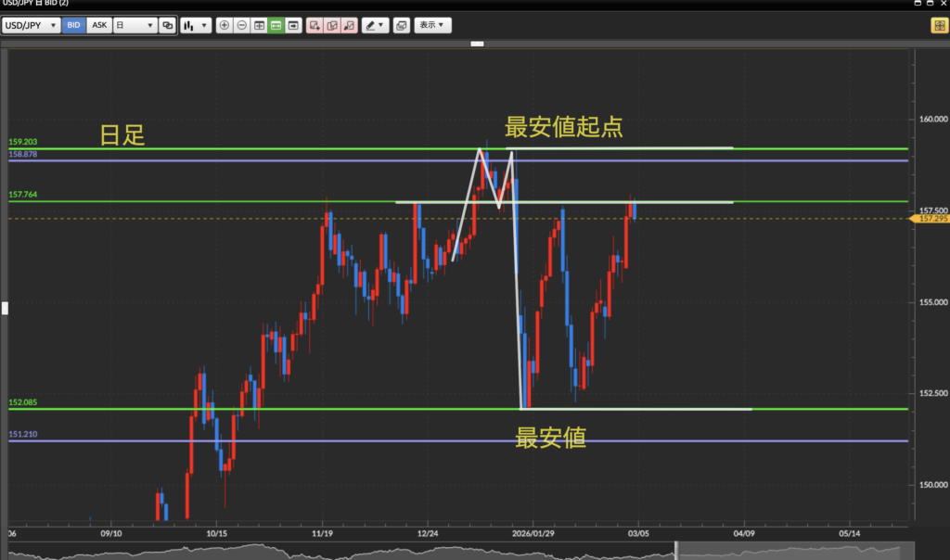Open the USD/JPY currency pair dropdown
This screenshot has width=950, height=560.
pos(32,26)
